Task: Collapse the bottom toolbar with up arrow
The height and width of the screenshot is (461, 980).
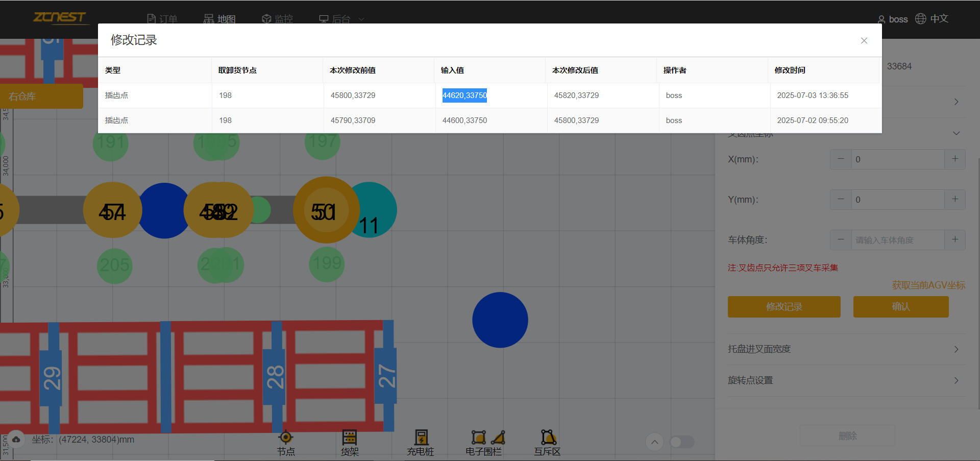Action: 654,442
